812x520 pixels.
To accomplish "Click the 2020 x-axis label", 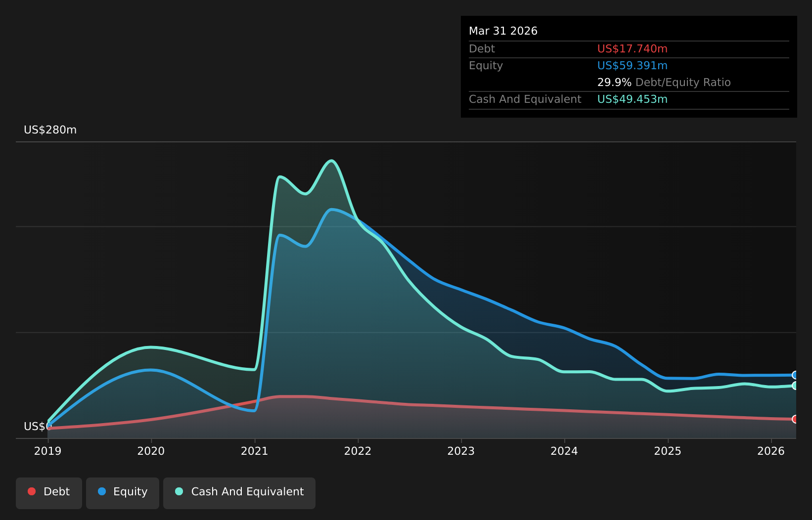I will click(151, 451).
